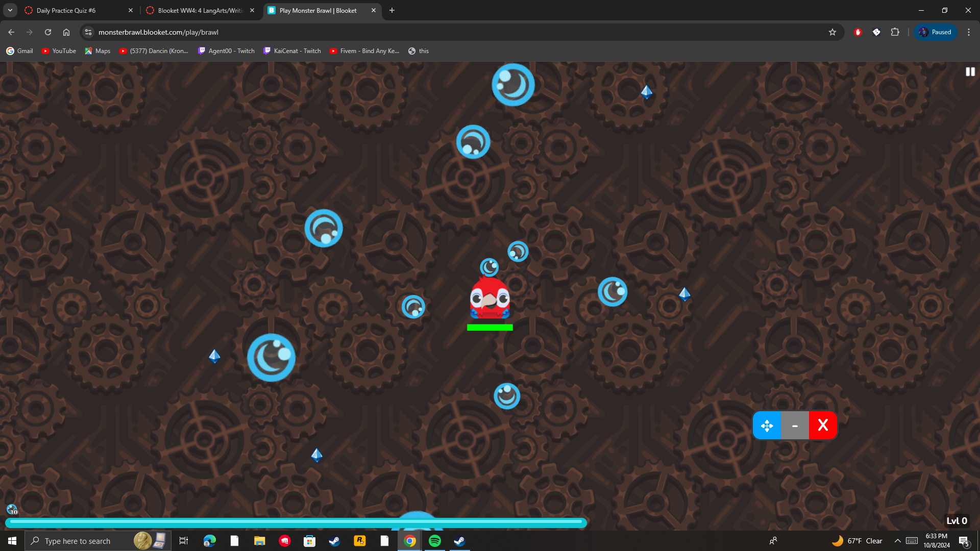Minimize the overlay with the gray dash button
980x551 pixels.
click(x=795, y=425)
